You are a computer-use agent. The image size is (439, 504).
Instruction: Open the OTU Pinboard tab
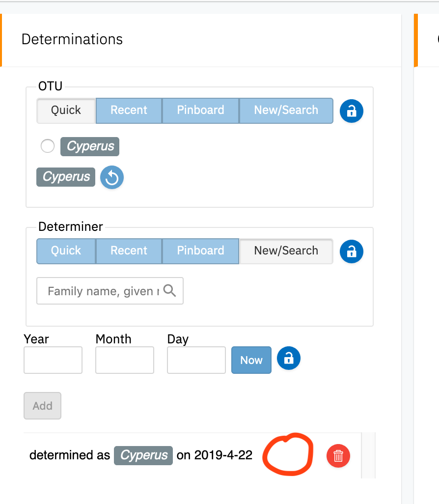200,111
